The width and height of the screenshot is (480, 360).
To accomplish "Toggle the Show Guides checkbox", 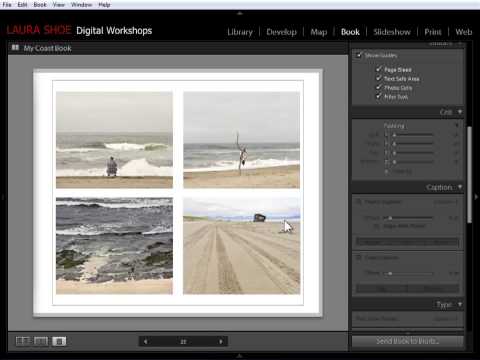I will 359,55.
